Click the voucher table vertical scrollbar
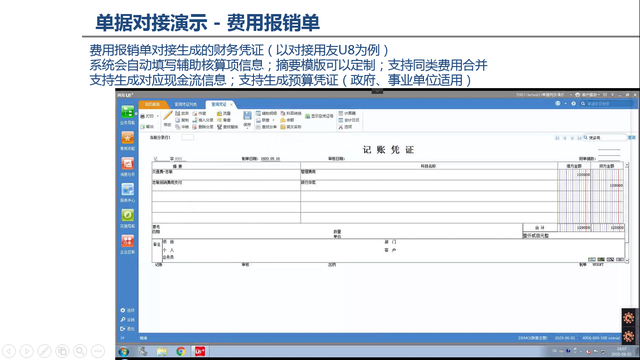640x360 pixels. pos(627,212)
